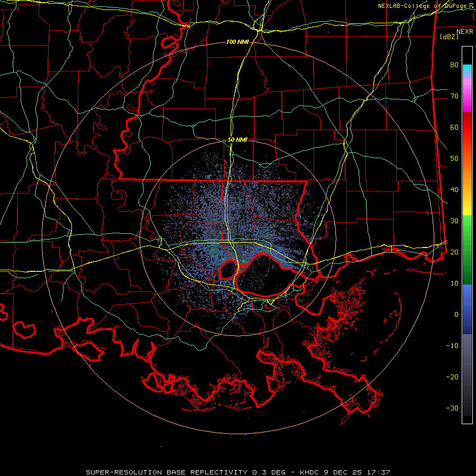
Task: Click the [dBZ] legend unit label
Action: coord(449,37)
